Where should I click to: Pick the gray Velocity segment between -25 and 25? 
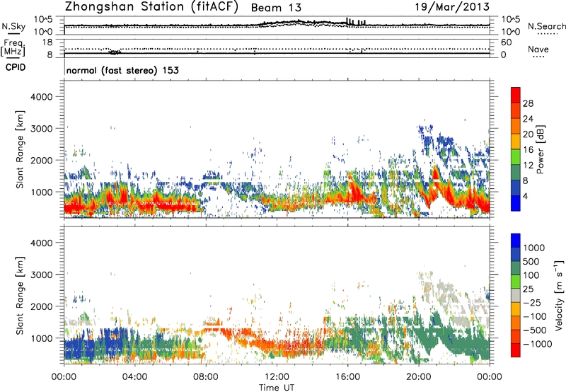516,295
